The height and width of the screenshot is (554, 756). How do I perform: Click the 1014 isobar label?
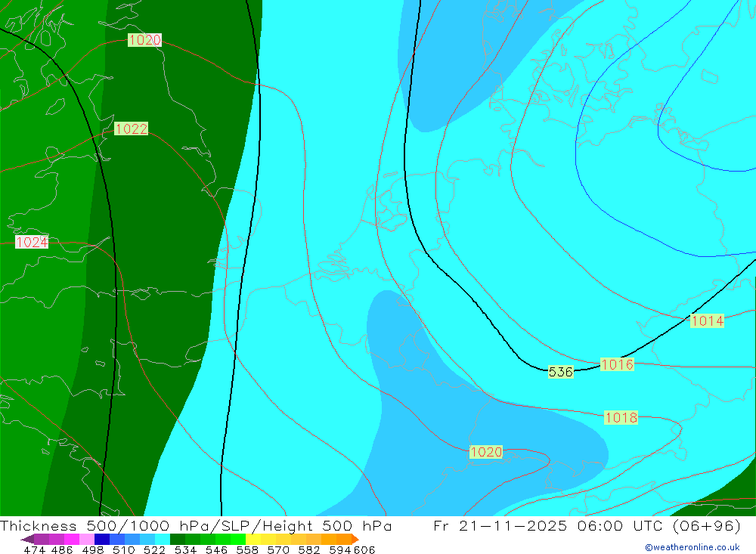(708, 320)
